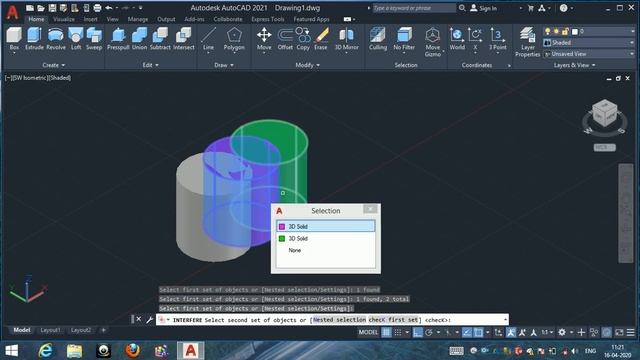This screenshot has width=640, height=360.
Task: Activate the Move tool
Action: click(x=264, y=38)
